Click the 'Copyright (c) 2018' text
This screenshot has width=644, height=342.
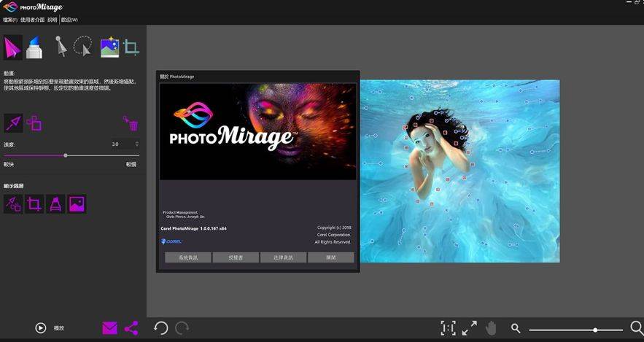point(334,228)
